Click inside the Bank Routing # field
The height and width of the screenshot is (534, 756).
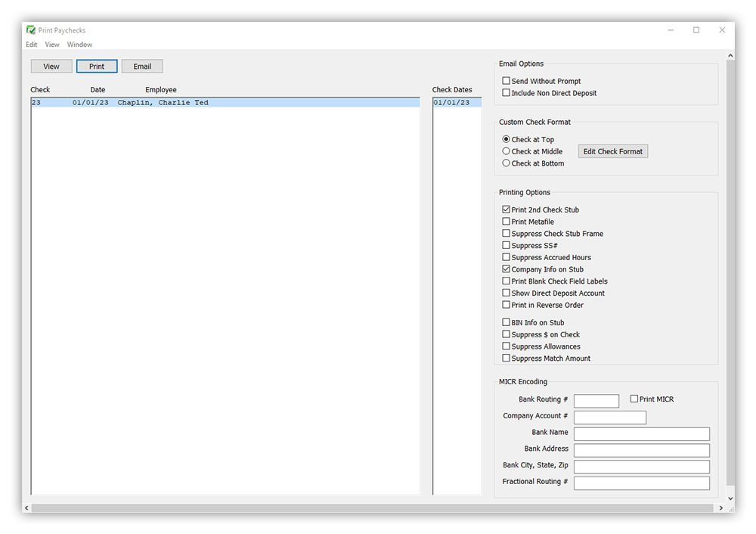pyautogui.click(x=596, y=400)
